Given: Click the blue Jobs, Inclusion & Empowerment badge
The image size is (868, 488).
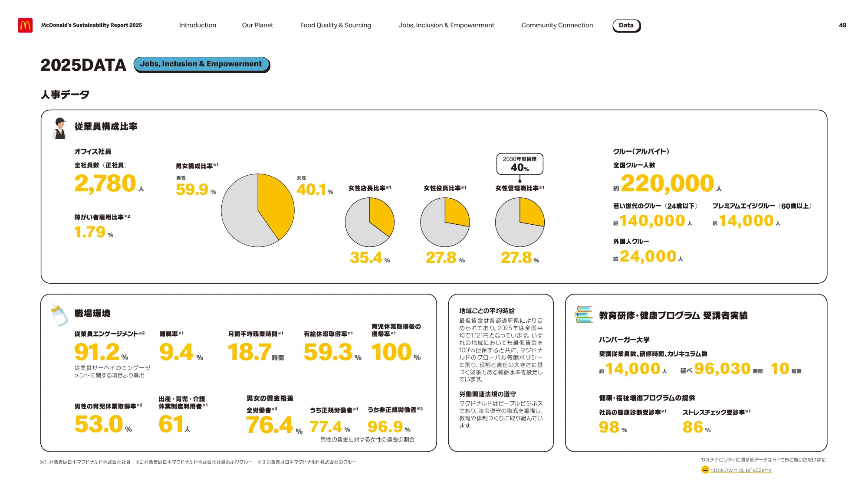Looking at the screenshot, I should pos(201,64).
